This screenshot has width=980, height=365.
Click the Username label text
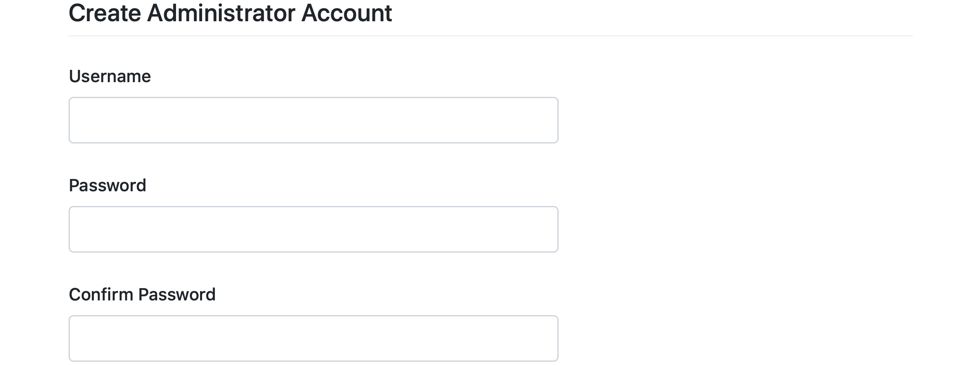[x=110, y=76]
